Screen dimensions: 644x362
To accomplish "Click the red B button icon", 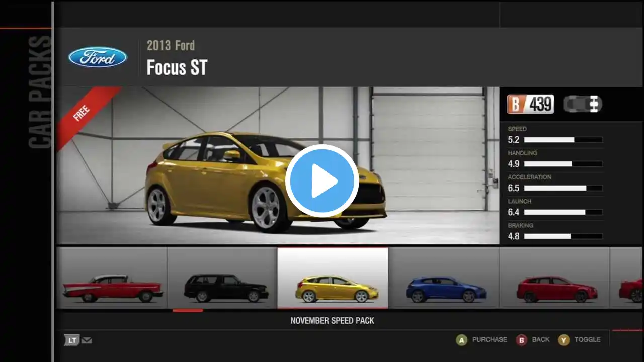I will 522,340.
